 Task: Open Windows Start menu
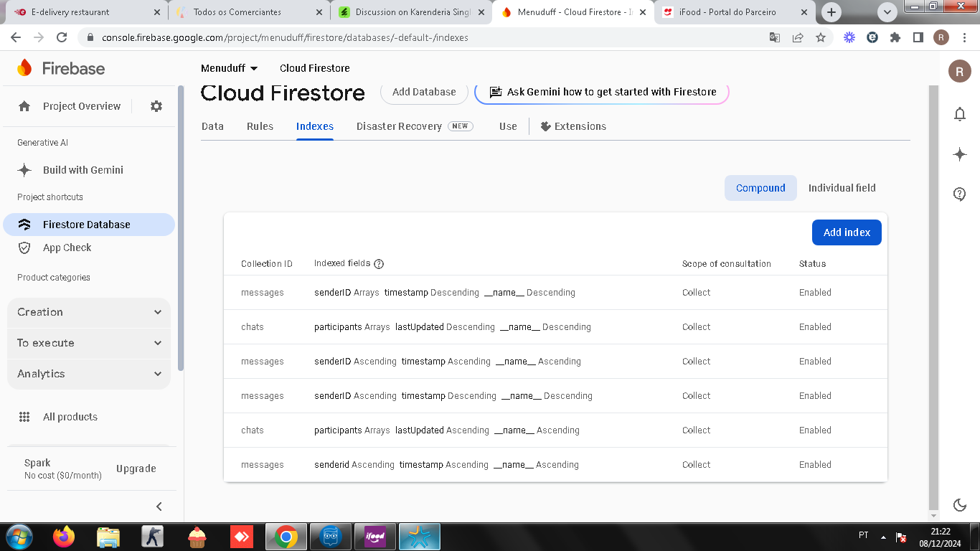[19, 537]
